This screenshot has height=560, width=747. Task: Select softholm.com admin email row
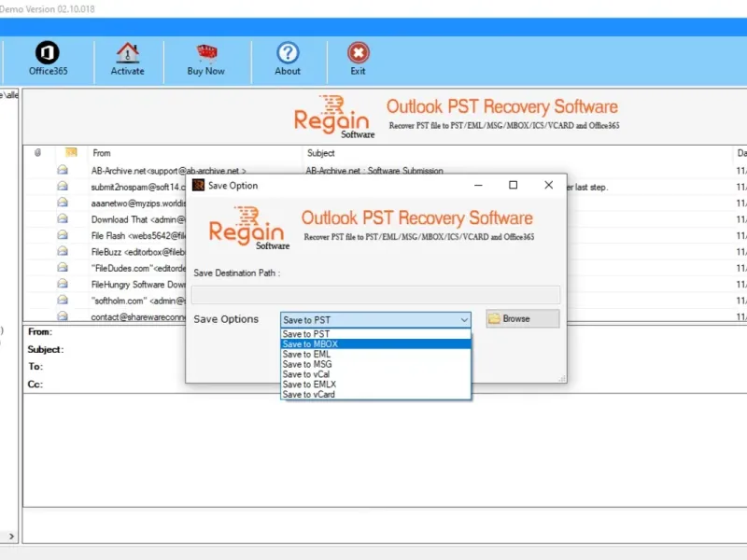coord(138,301)
